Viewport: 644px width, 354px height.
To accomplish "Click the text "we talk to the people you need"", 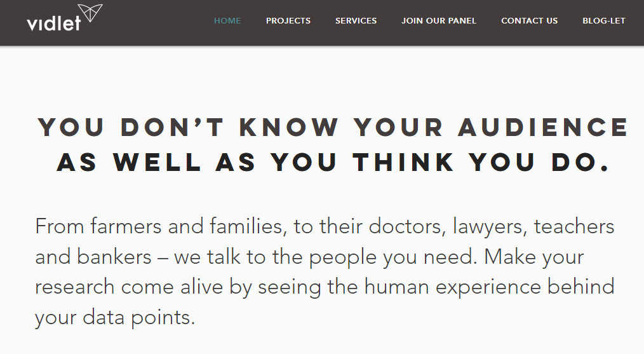I will [285, 257].
